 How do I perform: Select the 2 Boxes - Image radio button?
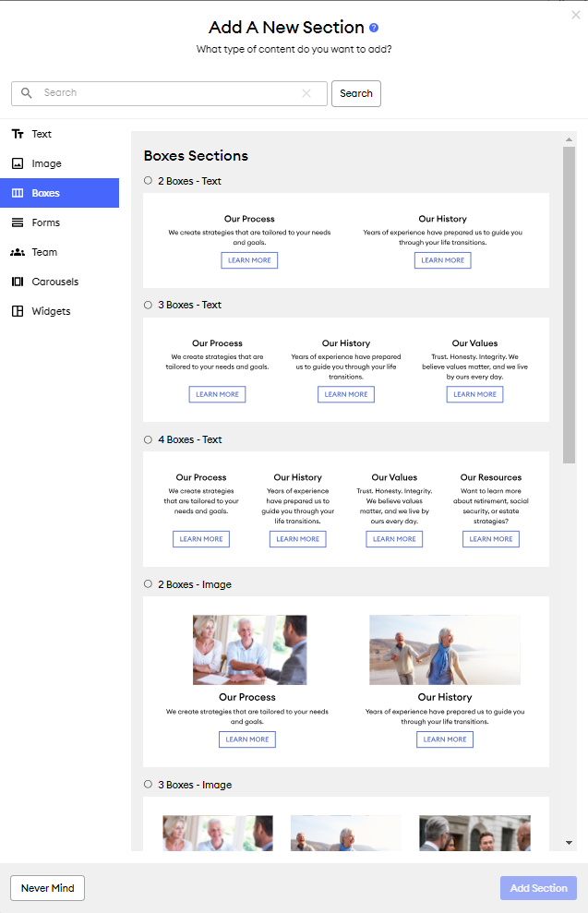click(x=148, y=584)
